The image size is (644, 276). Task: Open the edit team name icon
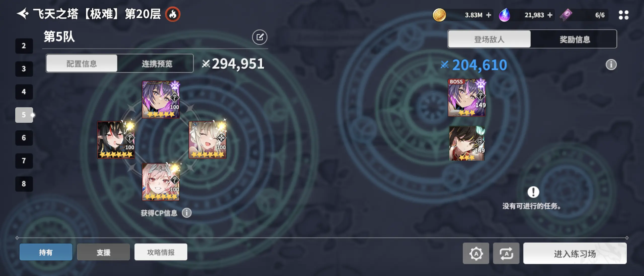click(x=260, y=37)
